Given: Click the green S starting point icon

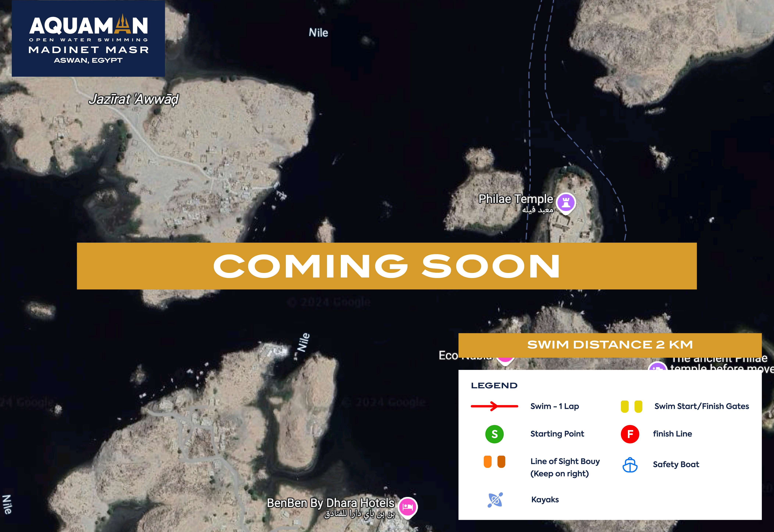Looking at the screenshot, I should coord(494,434).
